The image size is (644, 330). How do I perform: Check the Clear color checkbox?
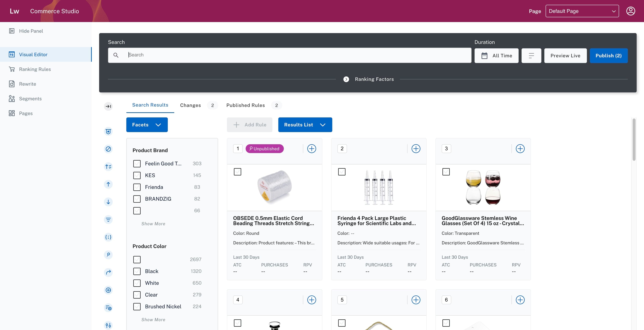tap(137, 295)
